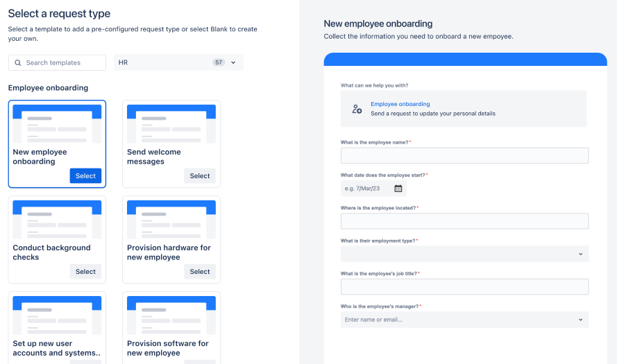This screenshot has height=364, width=617.
Task: Click the Send welcome messages thumbnail
Action: tap(171, 123)
